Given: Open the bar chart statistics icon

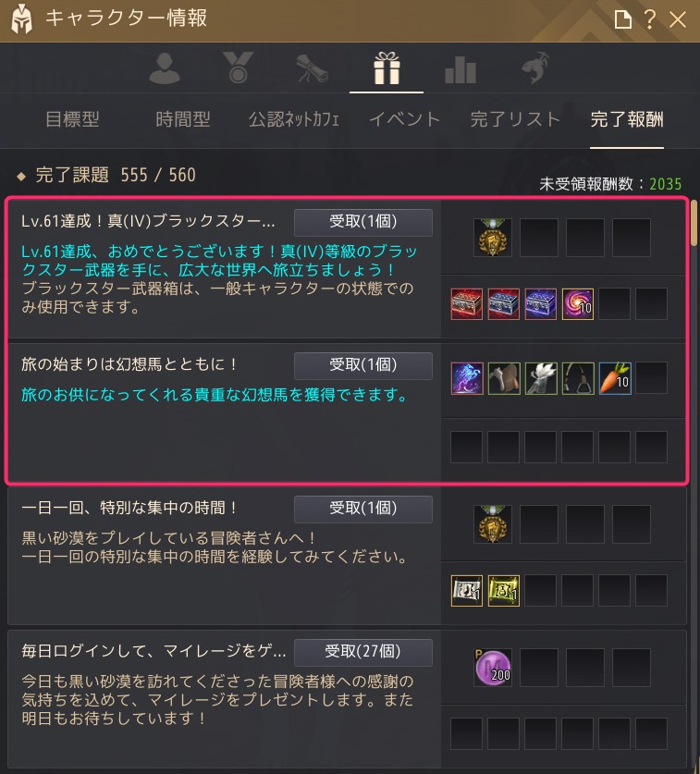Looking at the screenshot, I should (x=461, y=69).
